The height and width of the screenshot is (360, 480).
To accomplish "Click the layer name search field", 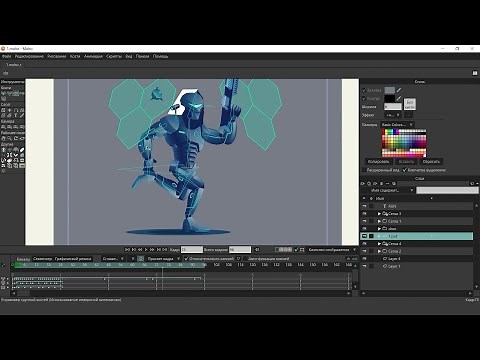I will 447,190.
